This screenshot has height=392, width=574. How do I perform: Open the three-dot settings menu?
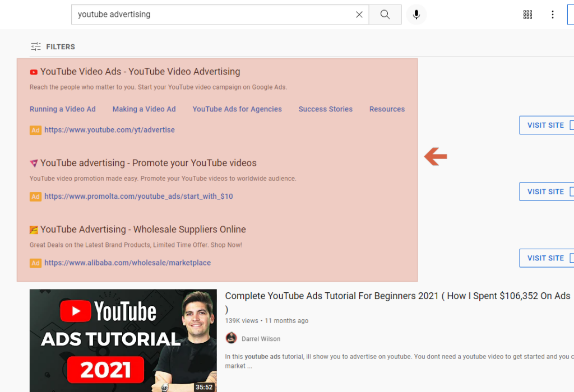pyautogui.click(x=552, y=15)
